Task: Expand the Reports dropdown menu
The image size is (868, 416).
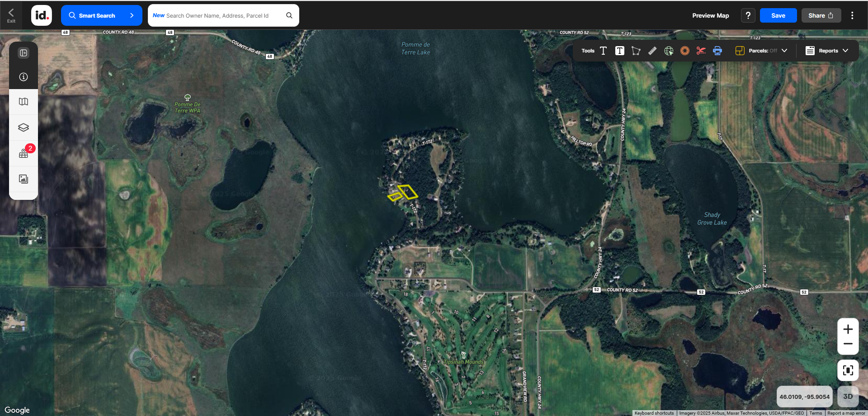Action: pos(827,51)
